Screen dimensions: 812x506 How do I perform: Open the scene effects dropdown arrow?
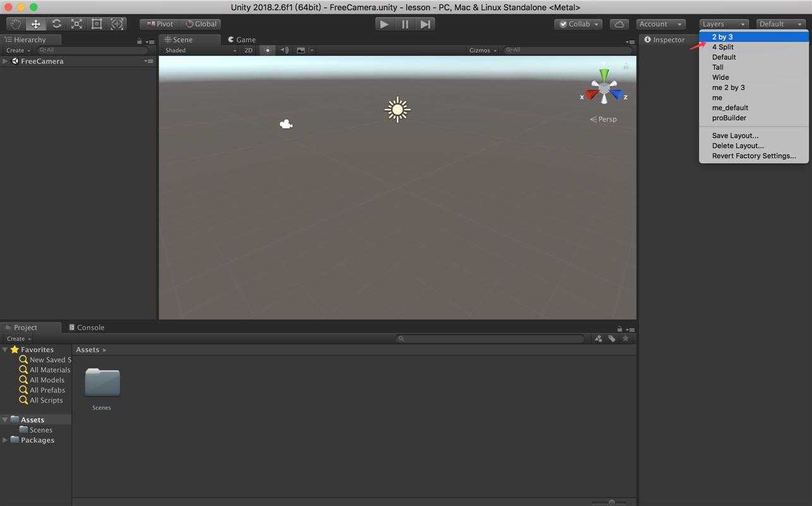click(x=312, y=50)
